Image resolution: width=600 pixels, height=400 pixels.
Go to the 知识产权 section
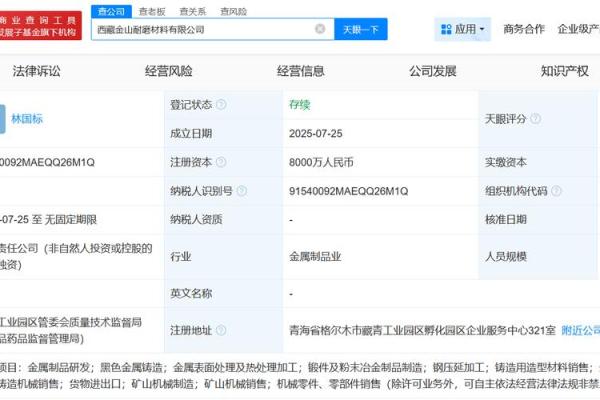pos(564,71)
